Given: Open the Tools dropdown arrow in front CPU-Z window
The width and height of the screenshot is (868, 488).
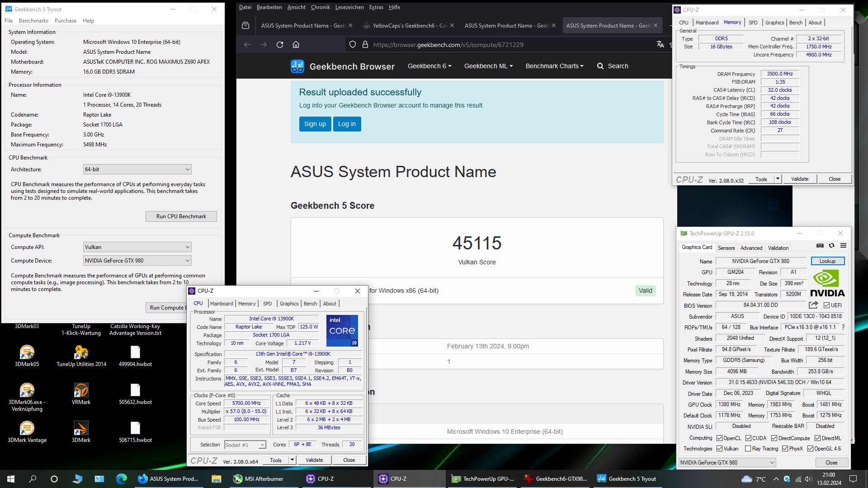Looking at the screenshot, I should click(x=292, y=460).
